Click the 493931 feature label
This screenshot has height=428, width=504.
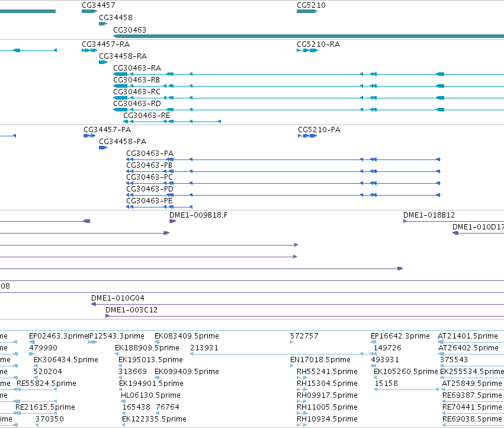385,360
